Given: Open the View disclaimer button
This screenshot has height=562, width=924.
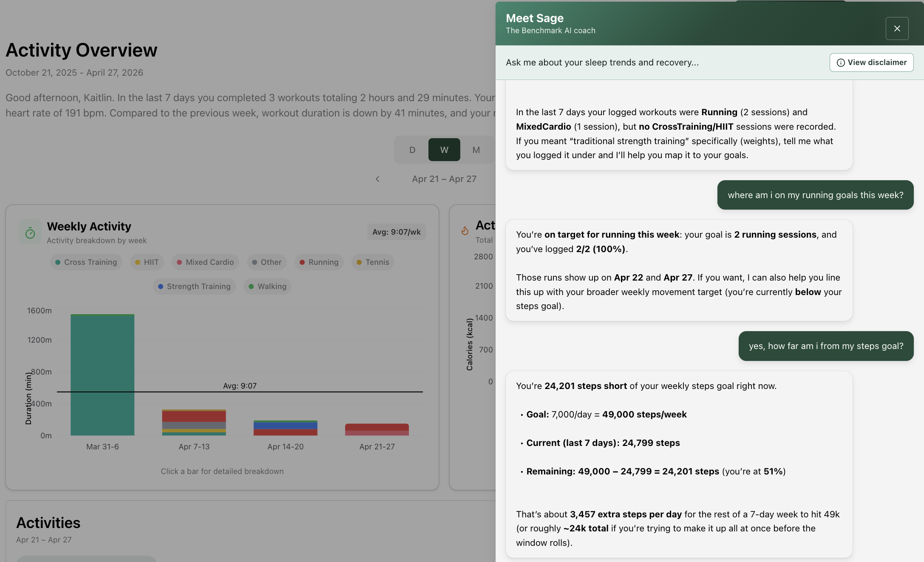Looking at the screenshot, I should click(871, 62).
